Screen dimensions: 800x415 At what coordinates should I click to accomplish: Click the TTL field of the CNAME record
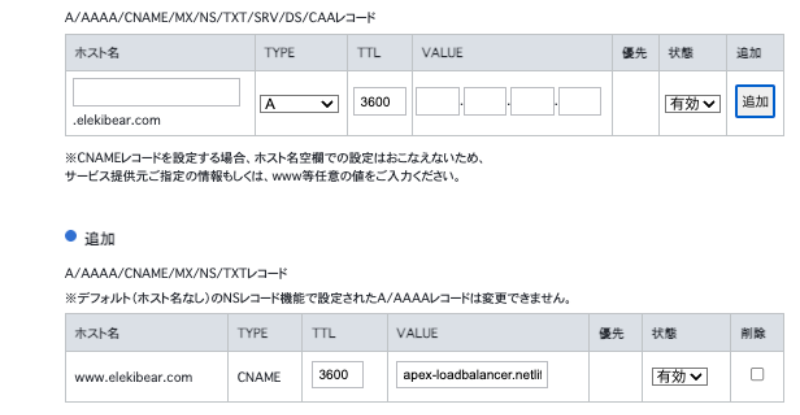coord(339,374)
